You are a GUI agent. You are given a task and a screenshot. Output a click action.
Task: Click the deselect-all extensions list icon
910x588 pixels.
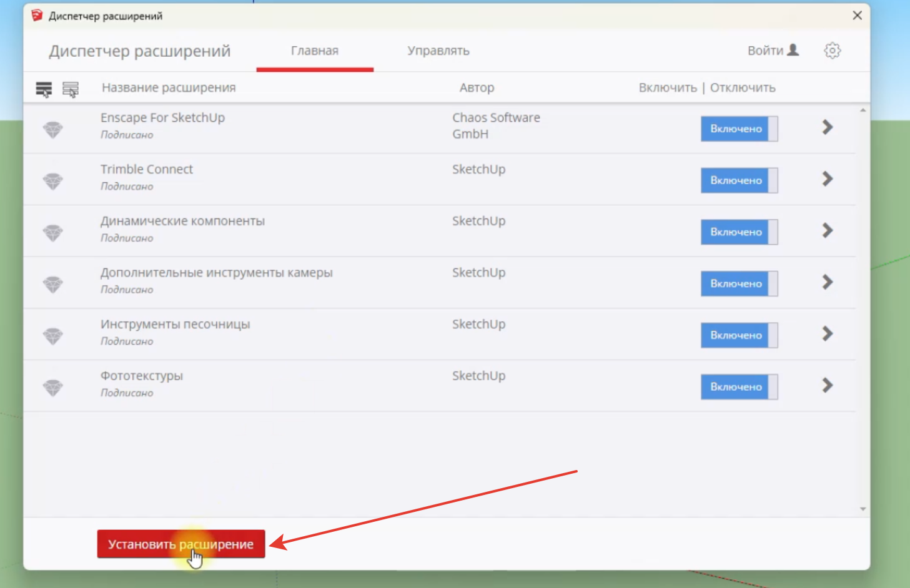click(71, 89)
